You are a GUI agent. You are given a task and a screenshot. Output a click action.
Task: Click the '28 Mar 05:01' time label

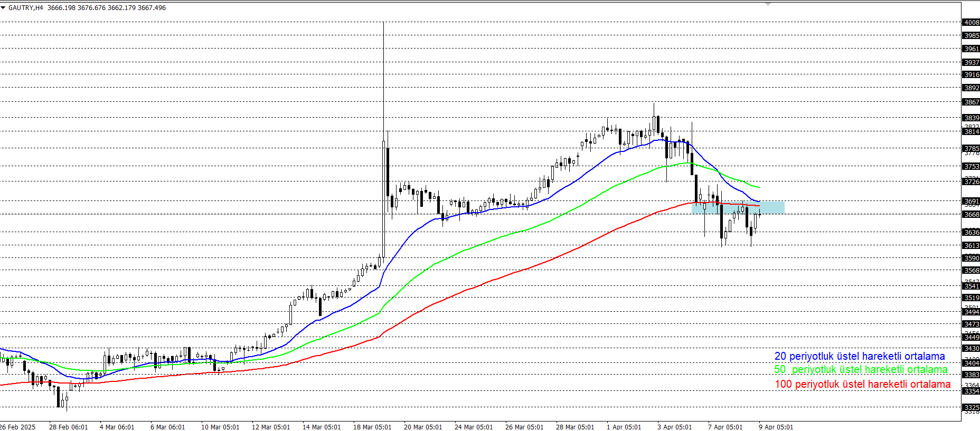[575, 427]
